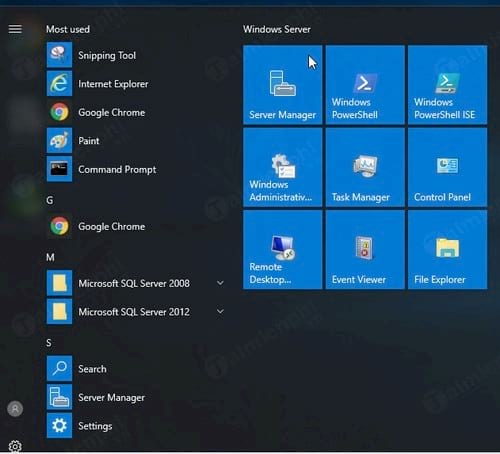The height and width of the screenshot is (454, 500).
Task: Launch the Windows PowerShell tile
Action: coord(365,85)
